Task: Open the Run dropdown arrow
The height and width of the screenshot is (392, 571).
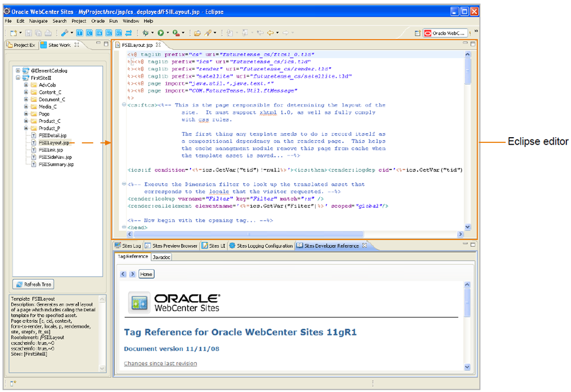Action: click(168, 33)
